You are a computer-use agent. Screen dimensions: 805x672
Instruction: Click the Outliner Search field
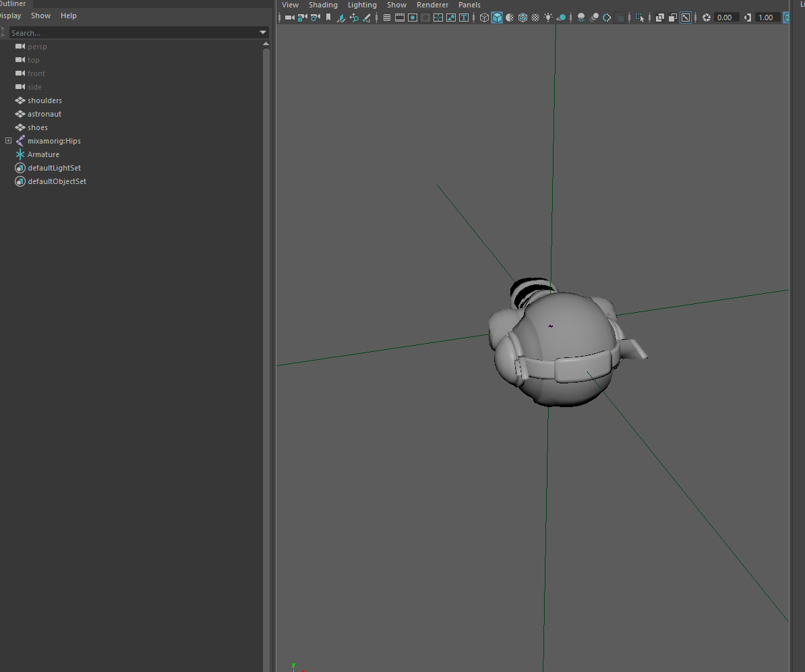133,33
